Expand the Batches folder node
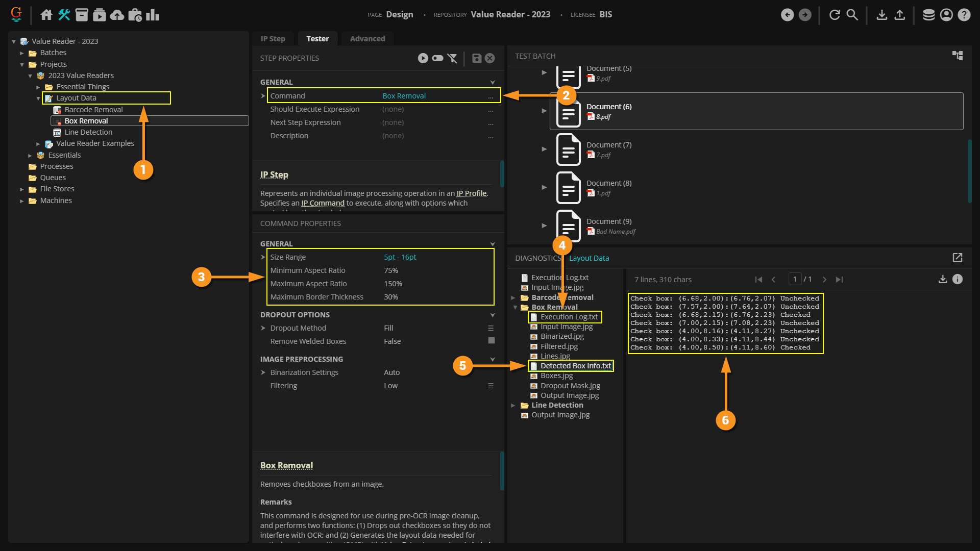Screen dimensions: 980x551 (22, 53)
